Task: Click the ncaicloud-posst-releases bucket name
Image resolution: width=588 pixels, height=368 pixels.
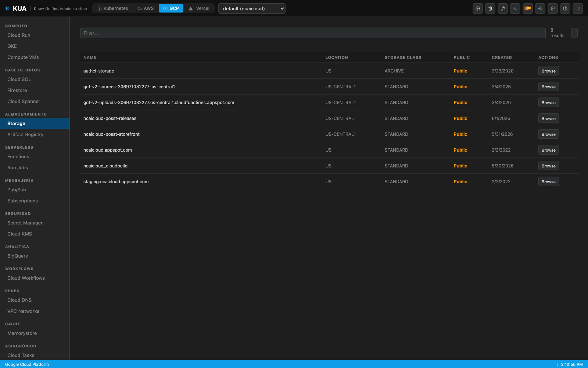Action: (x=110, y=118)
